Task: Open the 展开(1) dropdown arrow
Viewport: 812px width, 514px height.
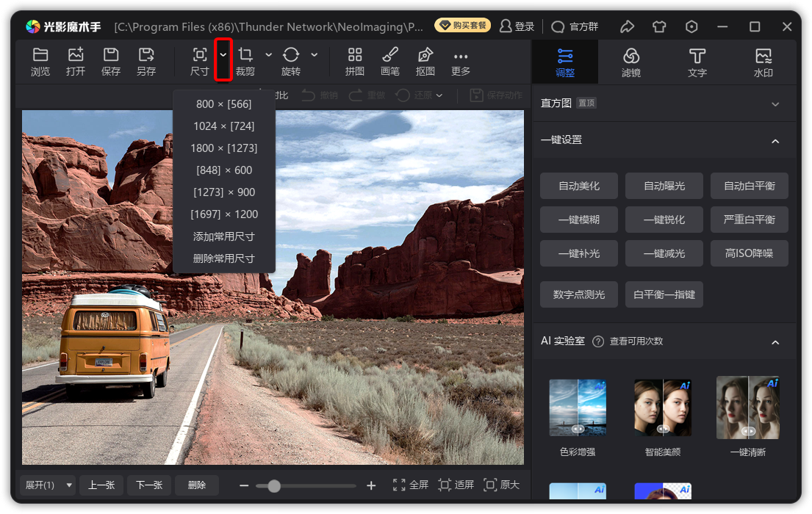Action: [x=69, y=485]
